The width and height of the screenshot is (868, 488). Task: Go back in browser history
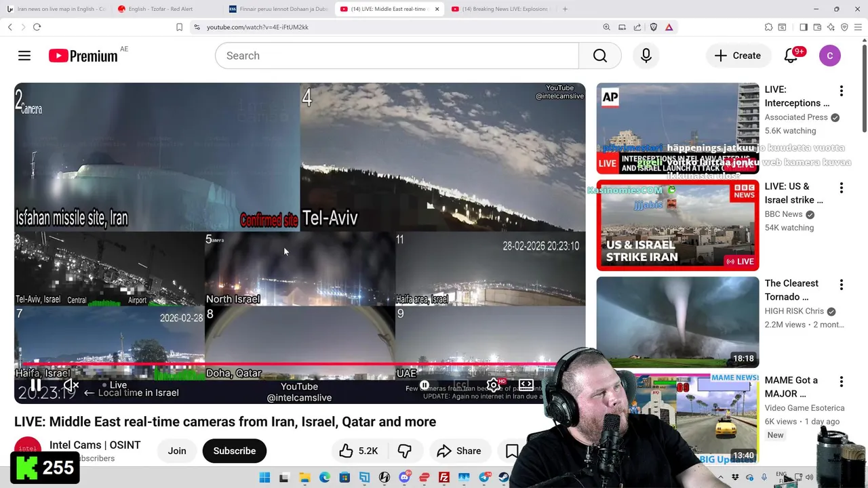10,27
